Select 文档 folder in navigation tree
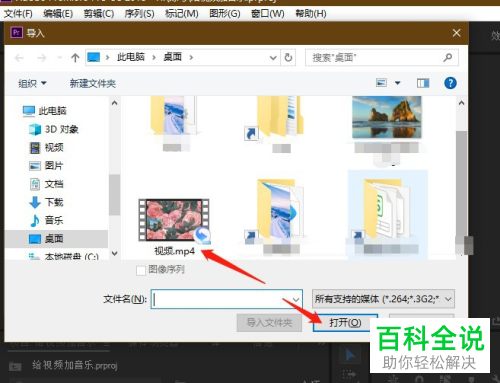This screenshot has height=383, width=500. coord(46,184)
